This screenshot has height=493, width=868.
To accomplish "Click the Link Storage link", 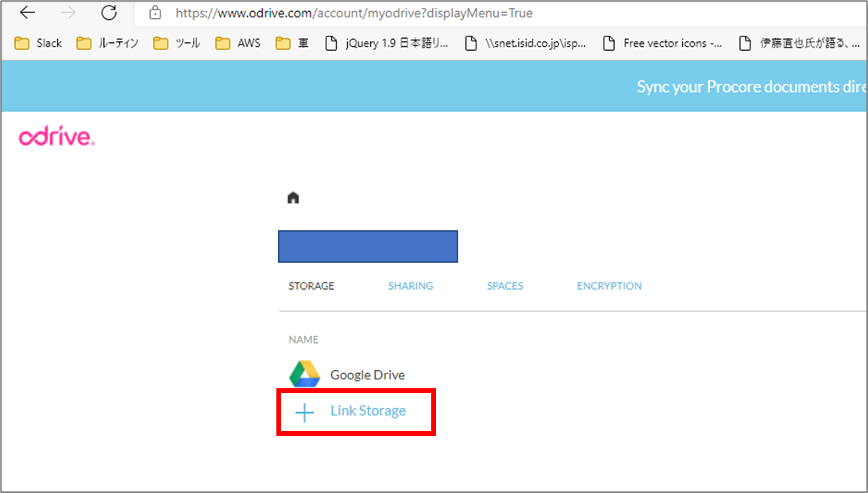I will (368, 410).
